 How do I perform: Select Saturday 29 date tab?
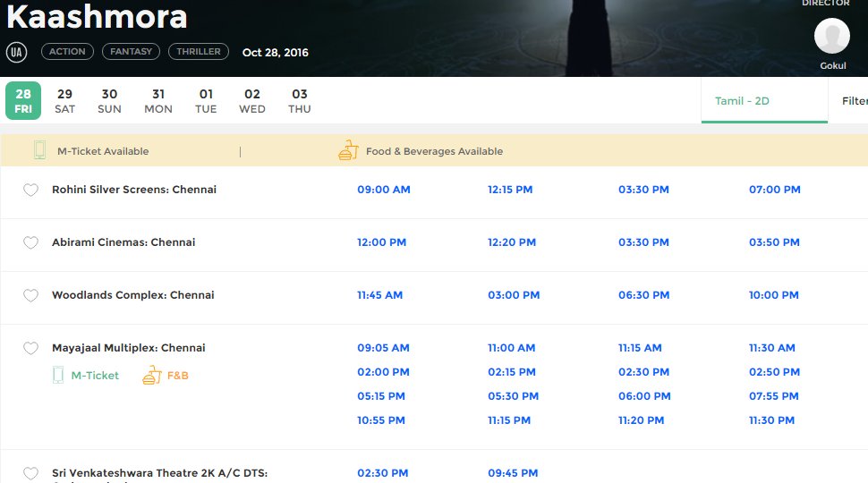click(64, 101)
